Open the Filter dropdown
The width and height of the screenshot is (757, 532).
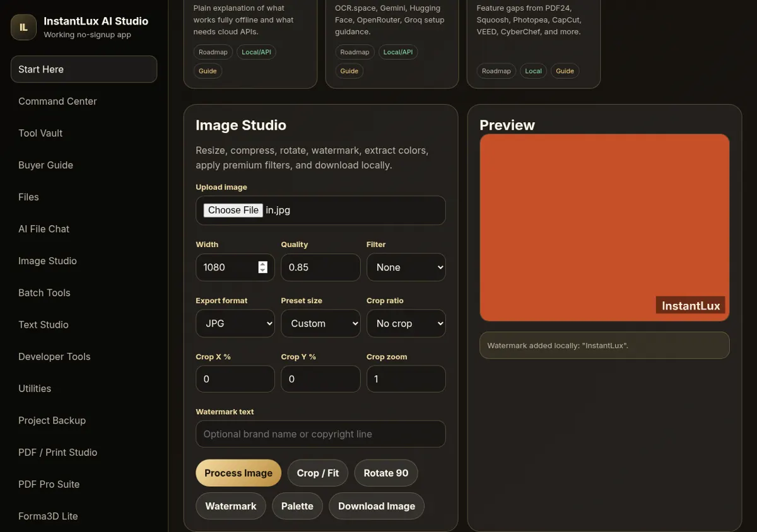(406, 267)
